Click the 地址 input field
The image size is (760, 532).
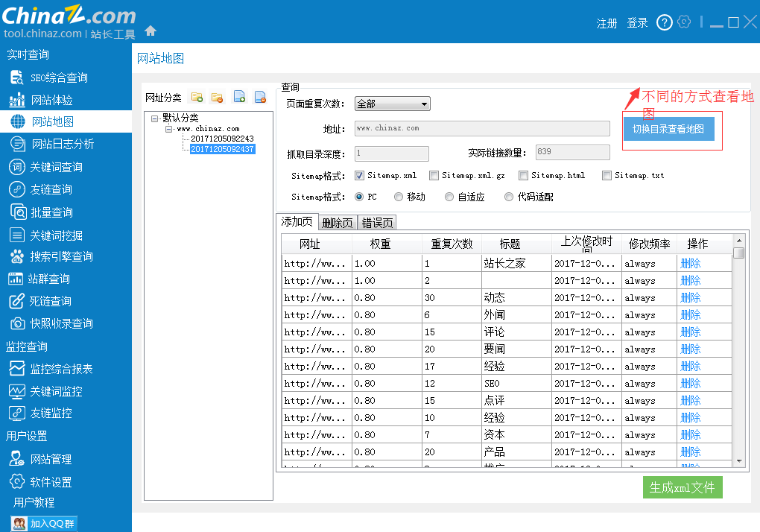(x=482, y=128)
